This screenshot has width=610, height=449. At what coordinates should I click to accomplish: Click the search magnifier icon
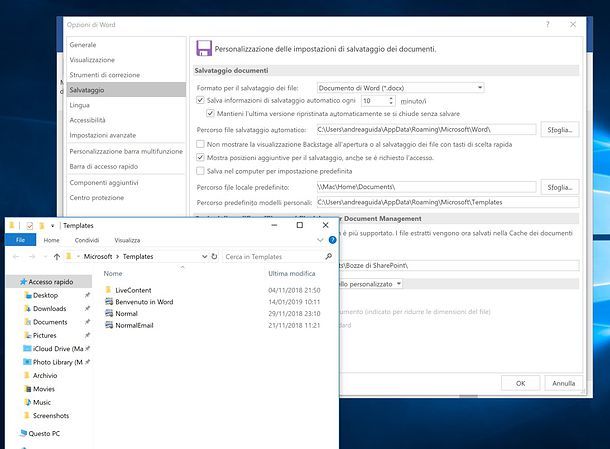pyautogui.click(x=329, y=256)
